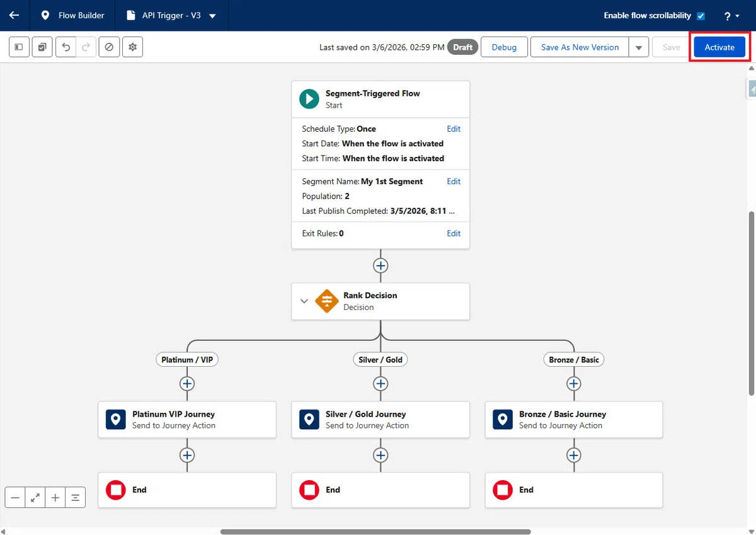Click the horizontal scrollbar thumb
The width and height of the screenshot is (756, 535).
[x=375, y=532]
